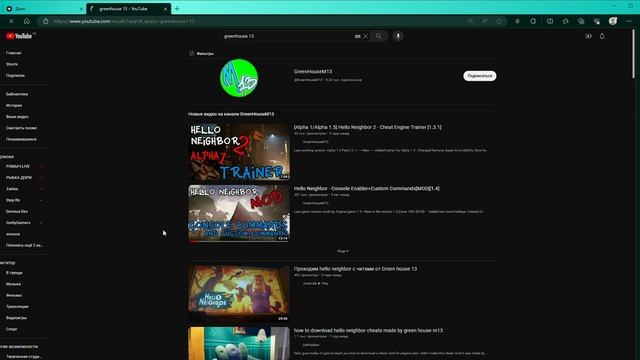Image resolution: width=640 pixels, height=360 pixels.
Task: Open Проходим hello neighbor с читами thumbnail
Action: [x=239, y=293]
